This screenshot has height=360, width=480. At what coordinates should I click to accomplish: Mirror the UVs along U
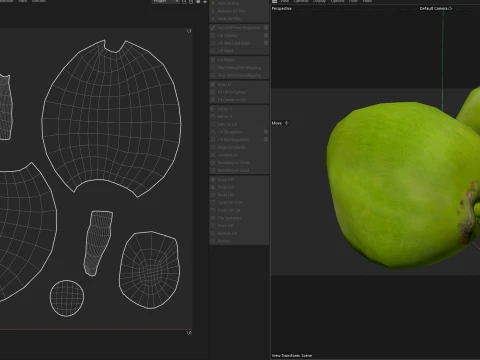[x=239, y=109]
